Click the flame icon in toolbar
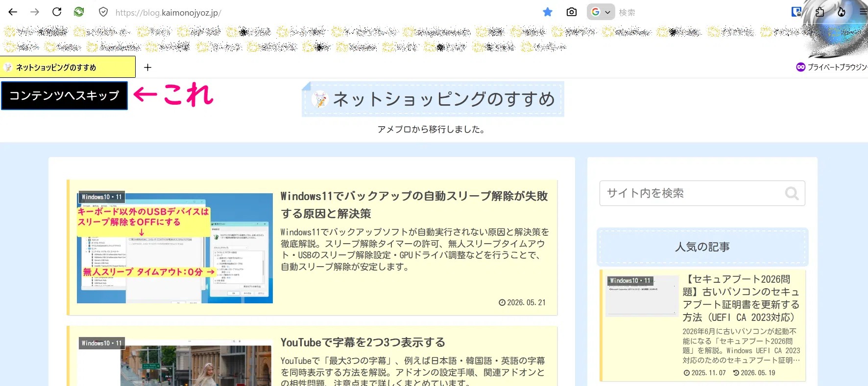The image size is (868, 386). click(842, 12)
